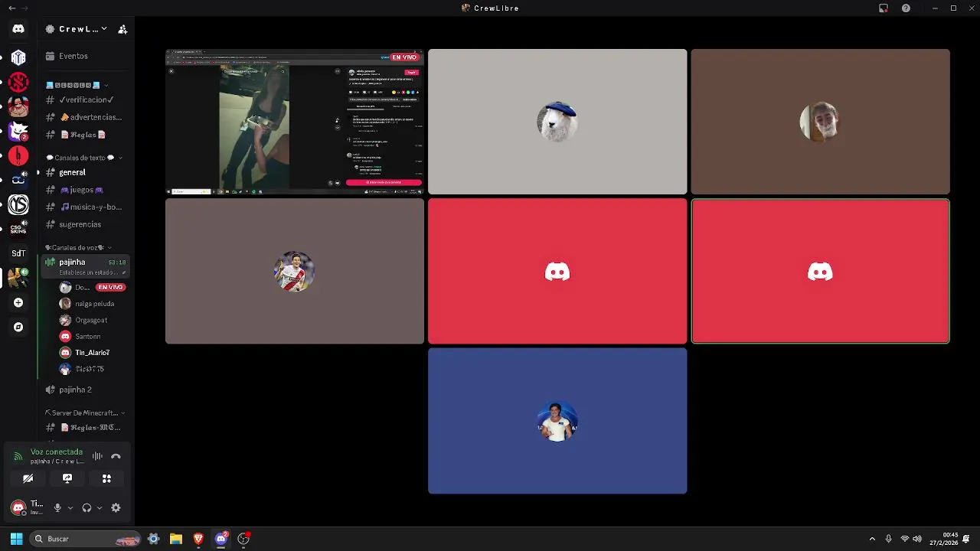Screen dimensions: 980x551
Task: Open the advertencias channel
Action: pos(86,117)
